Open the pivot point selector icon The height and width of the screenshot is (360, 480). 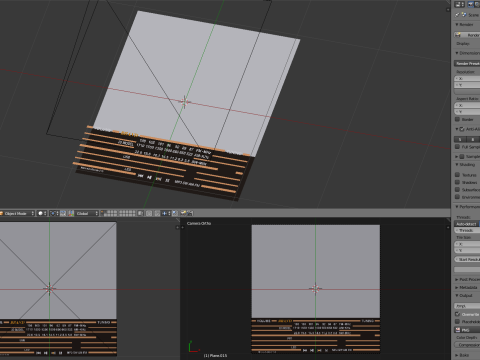click(x=54, y=213)
